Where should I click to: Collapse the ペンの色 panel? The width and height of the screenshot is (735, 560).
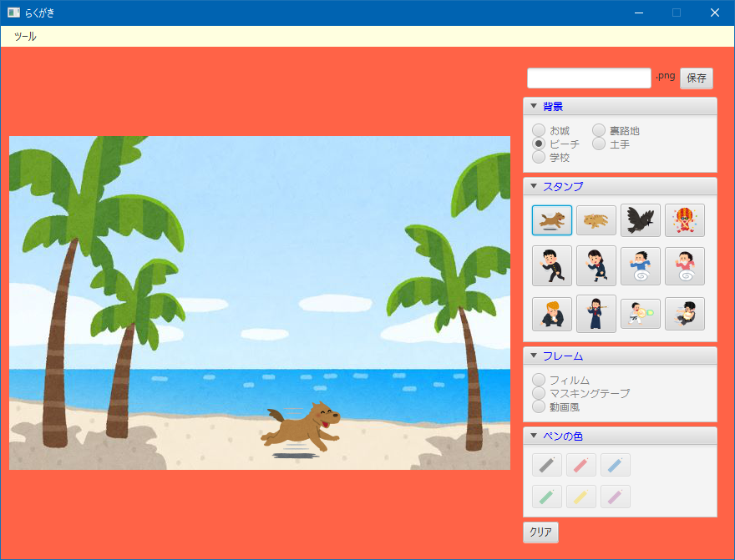pos(534,436)
